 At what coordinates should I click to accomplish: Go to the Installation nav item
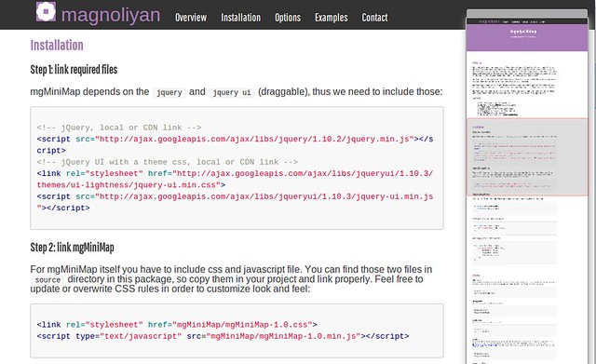[240, 18]
